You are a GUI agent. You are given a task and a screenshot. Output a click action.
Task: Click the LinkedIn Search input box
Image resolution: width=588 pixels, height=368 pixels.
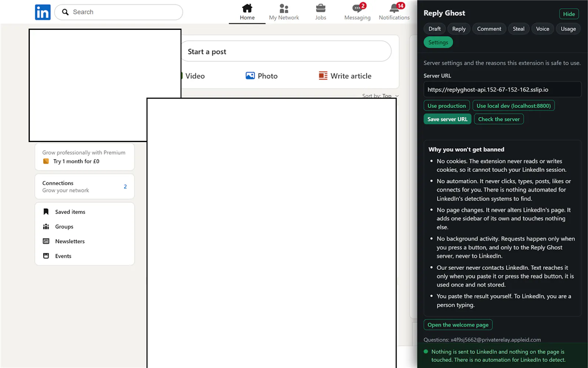point(119,12)
